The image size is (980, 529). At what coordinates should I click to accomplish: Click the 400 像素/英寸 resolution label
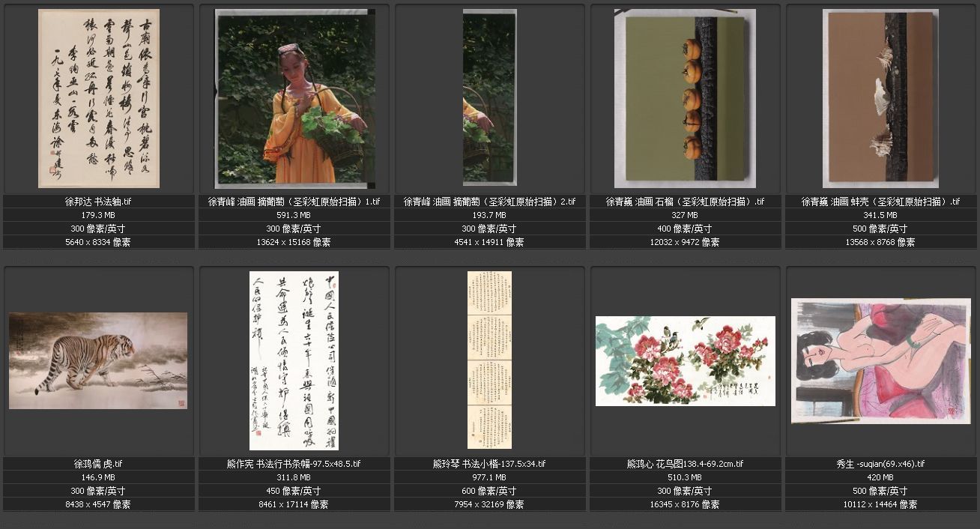(x=685, y=229)
